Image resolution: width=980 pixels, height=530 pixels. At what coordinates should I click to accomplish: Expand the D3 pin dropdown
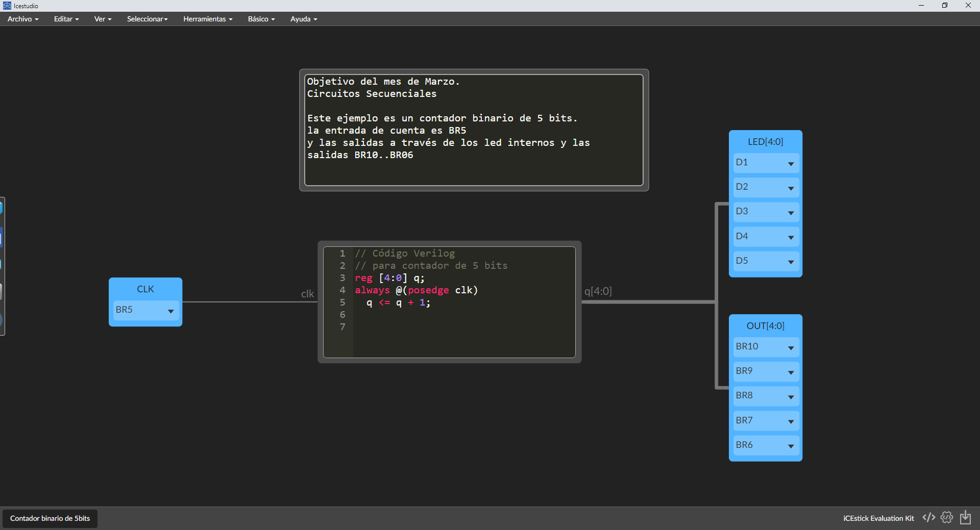[x=766, y=212]
